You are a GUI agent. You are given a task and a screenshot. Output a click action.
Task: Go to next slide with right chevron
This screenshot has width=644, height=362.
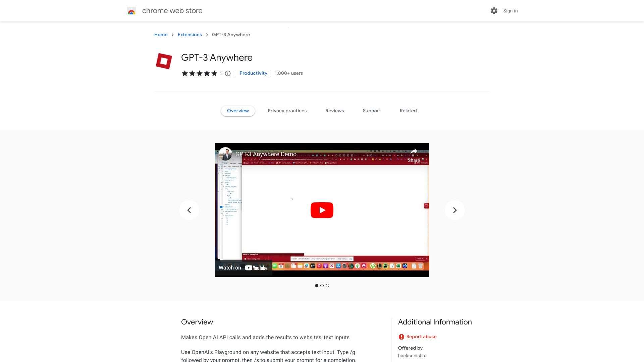454,210
